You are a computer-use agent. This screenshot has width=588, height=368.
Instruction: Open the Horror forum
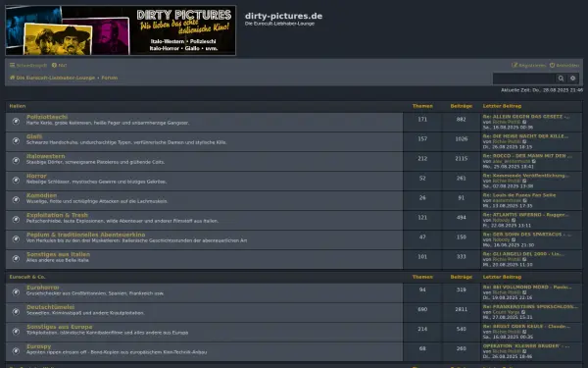(36, 176)
